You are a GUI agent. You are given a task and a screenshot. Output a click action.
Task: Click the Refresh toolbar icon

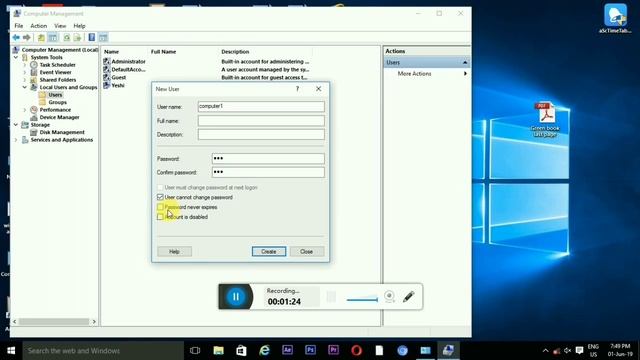[x=67, y=38]
